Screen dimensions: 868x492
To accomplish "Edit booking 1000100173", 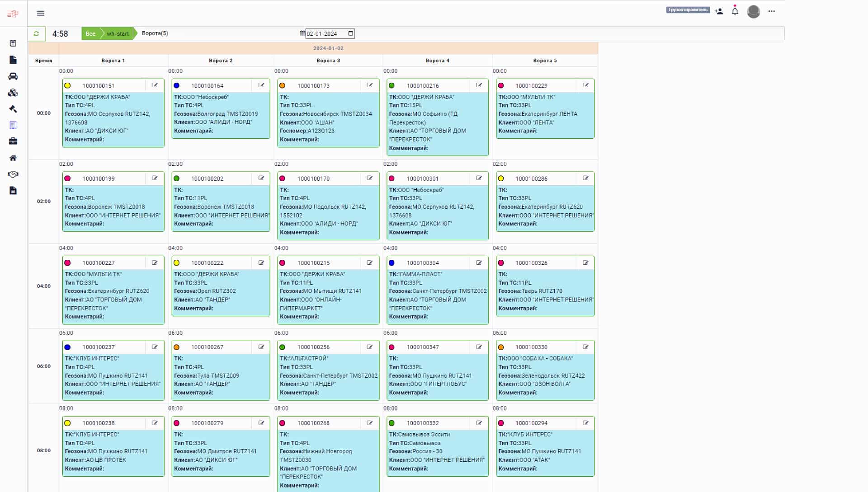I will (x=370, y=85).
